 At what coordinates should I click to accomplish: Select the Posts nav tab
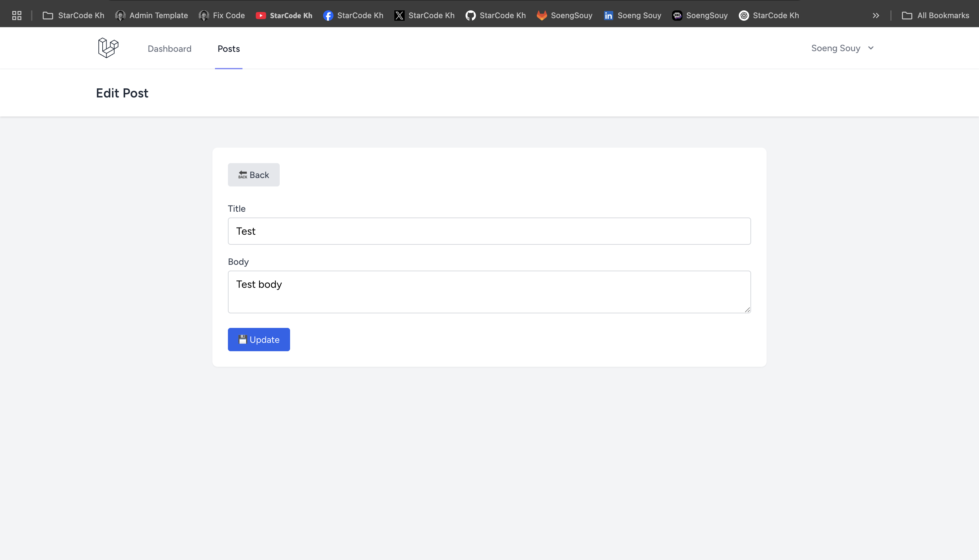click(x=229, y=49)
